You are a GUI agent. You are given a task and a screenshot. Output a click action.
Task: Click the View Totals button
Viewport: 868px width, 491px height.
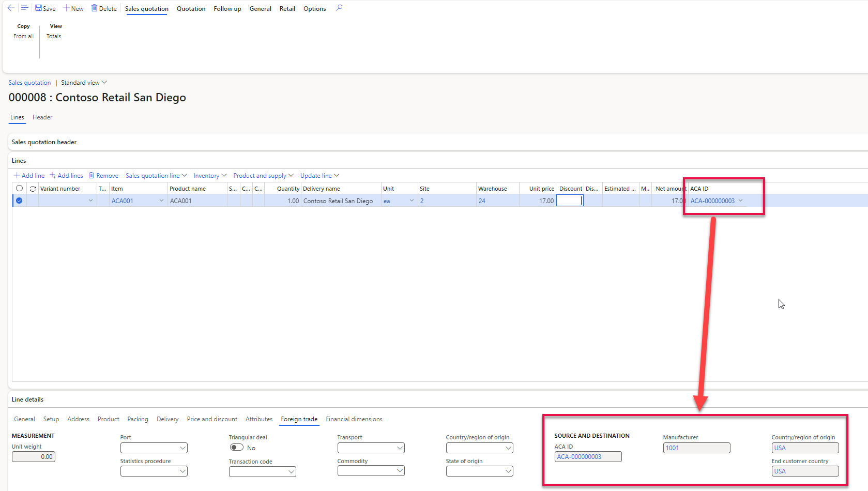coord(54,31)
